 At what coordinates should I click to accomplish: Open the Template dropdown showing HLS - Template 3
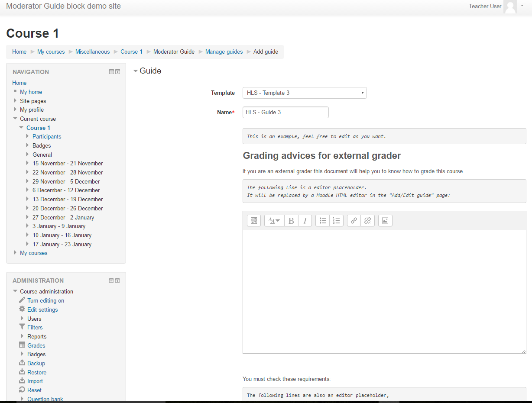click(x=305, y=93)
